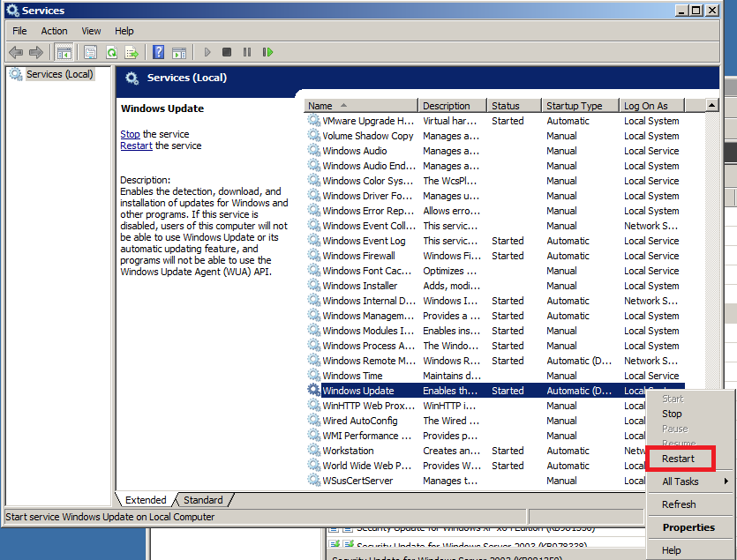Click gear icon beside WSusCertServer
Screen dimensions: 737x560
313,480
